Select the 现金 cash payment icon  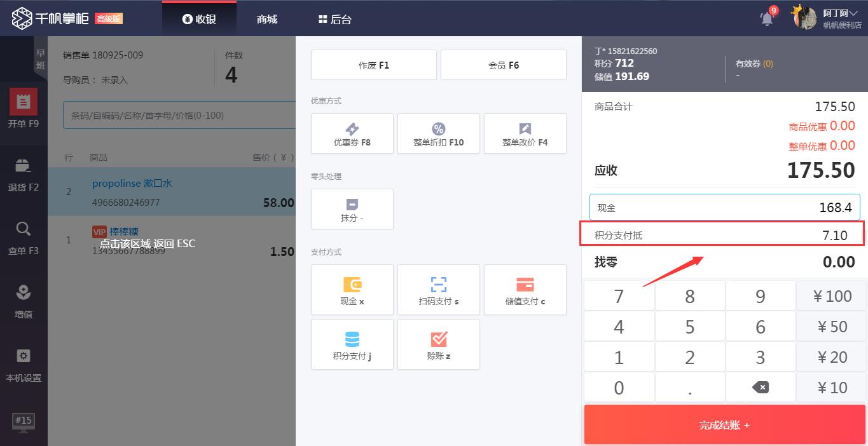pyautogui.click(x=352, y=290)
